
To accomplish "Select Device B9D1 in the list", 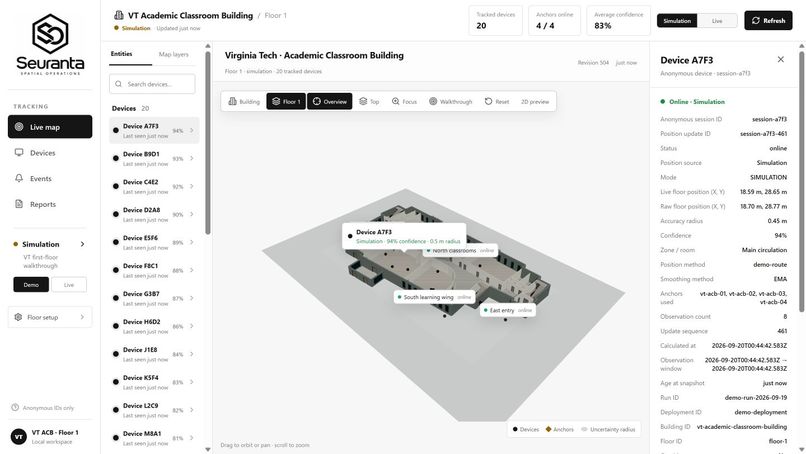I will pyautogui.click(x=153, y=158).
